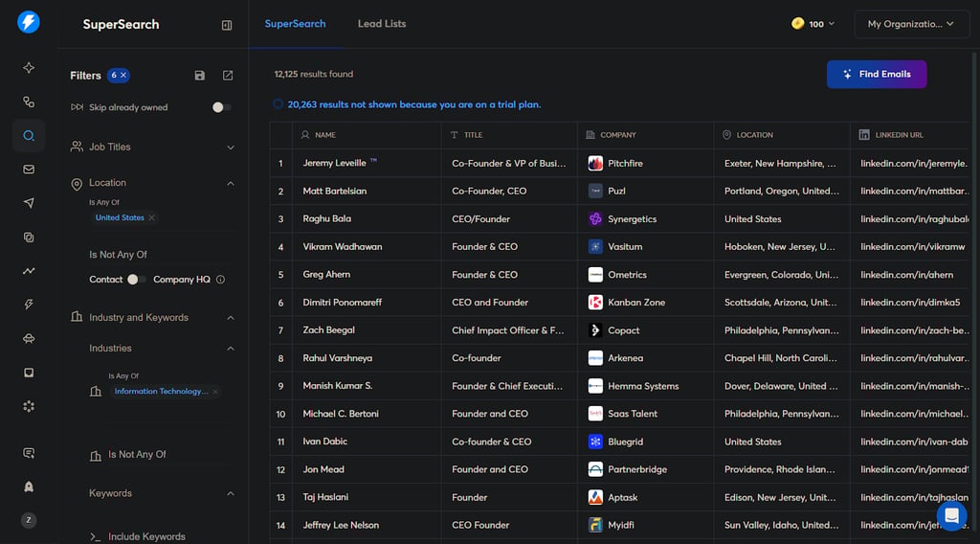Open the sparkle AI copilot sidebar icon
The height and width of the screenshot is (544, 980).
tap(29, 68)
